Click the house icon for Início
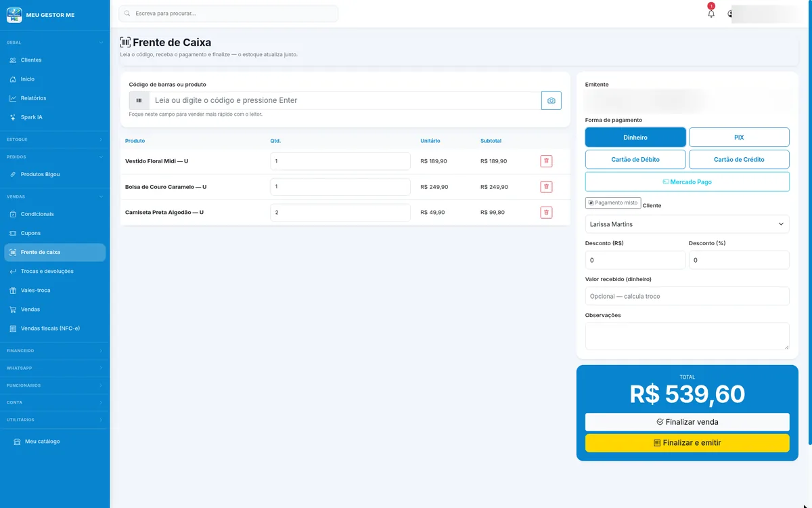The image size is (812, 508). coord(13,79)
